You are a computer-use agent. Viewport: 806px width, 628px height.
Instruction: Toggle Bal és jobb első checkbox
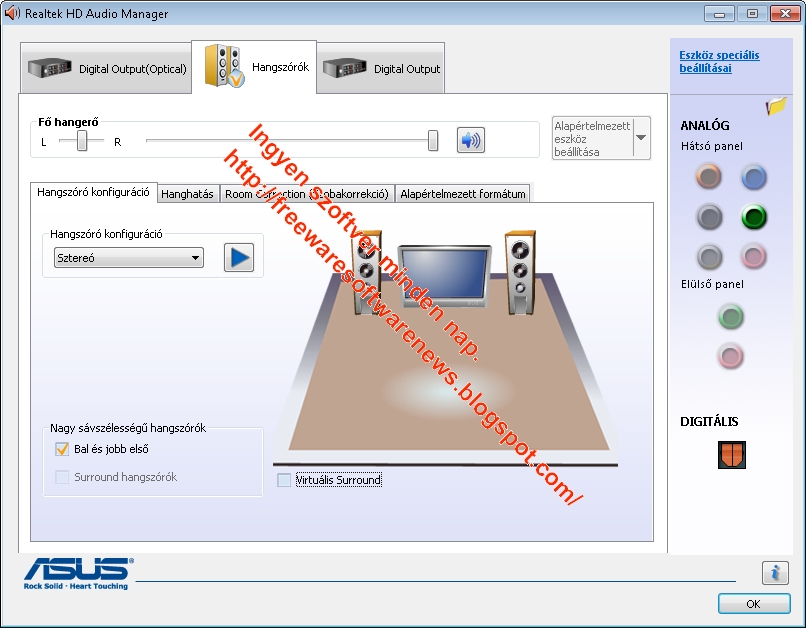coord(62,449)
